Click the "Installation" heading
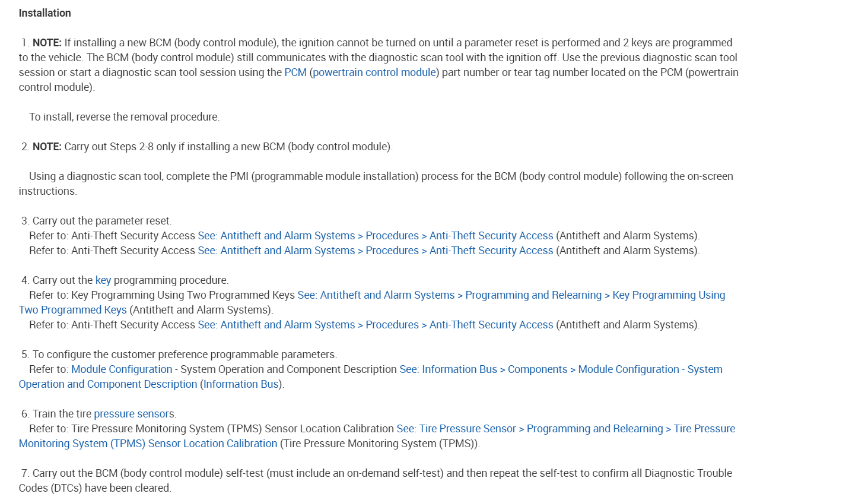 45,13
